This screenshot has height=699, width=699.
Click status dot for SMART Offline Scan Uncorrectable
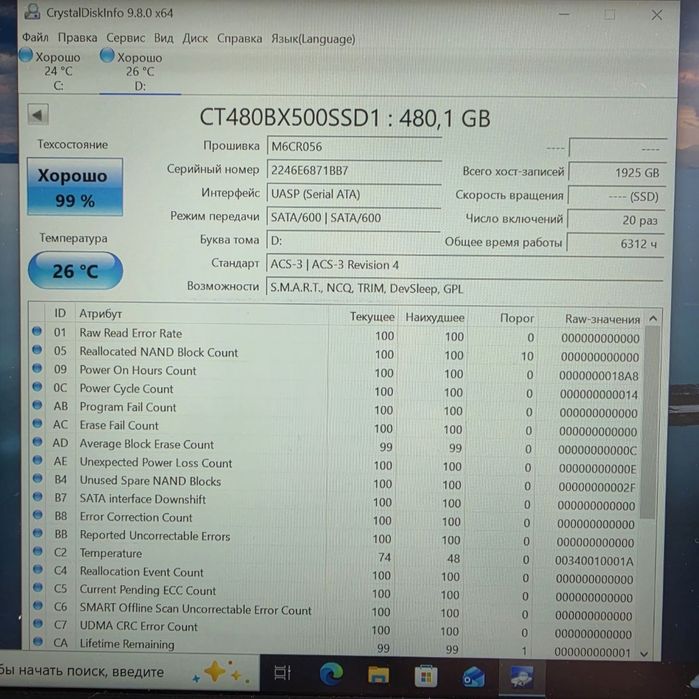pyautogui.click(x=38, y=605)
